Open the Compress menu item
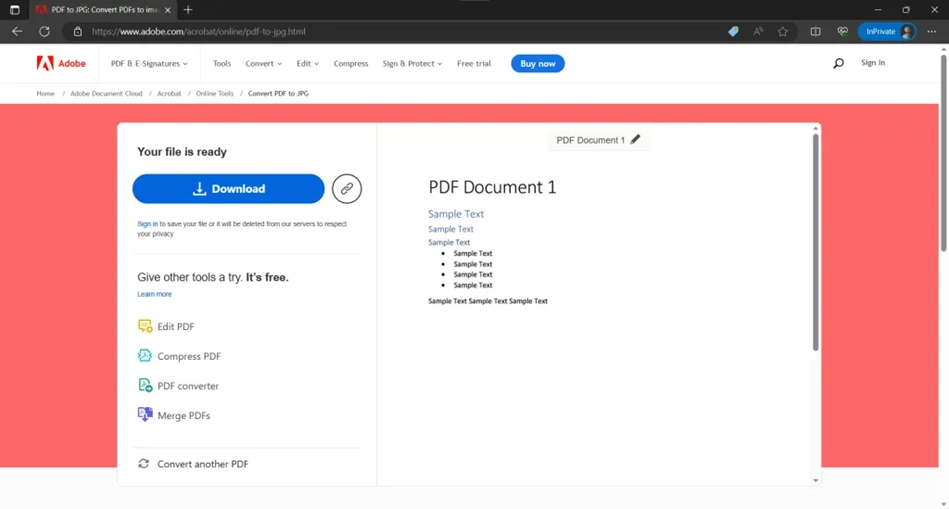The height and width of the screenshot is (509, 949). pyautogui.click(x=351, y=64)
